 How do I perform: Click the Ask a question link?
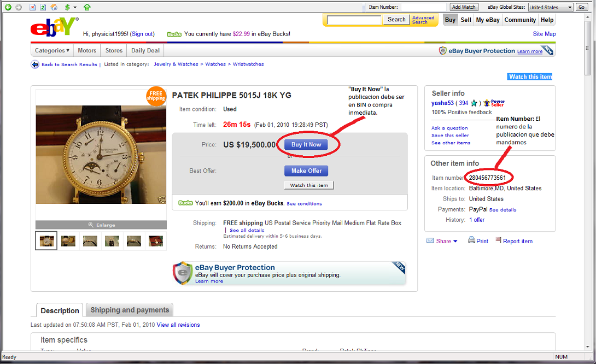pyautogui.click(x=449, y=128)
